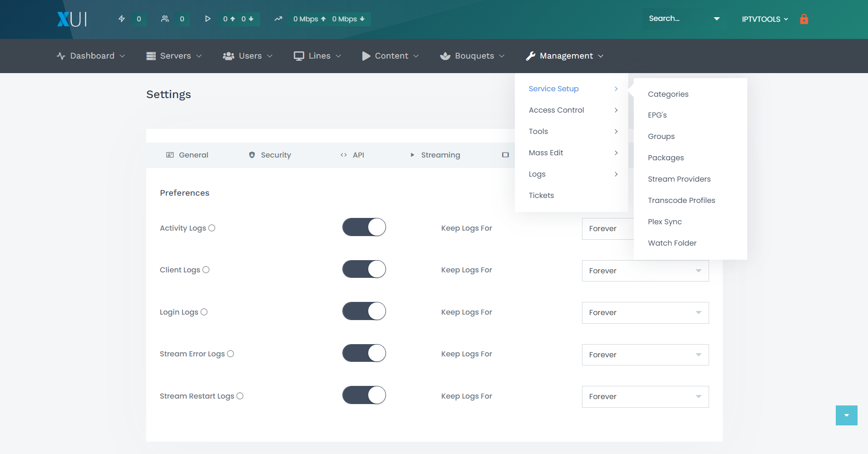The image size is (868, 454).
Task: Open Stream Error Logs retention dropdown
Action: (x=645, y=355)
